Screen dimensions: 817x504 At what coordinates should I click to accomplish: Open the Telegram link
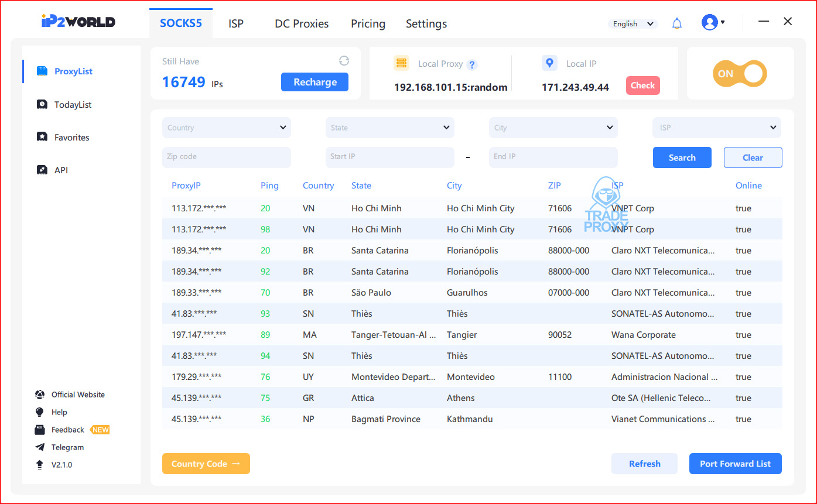(68, 447)
